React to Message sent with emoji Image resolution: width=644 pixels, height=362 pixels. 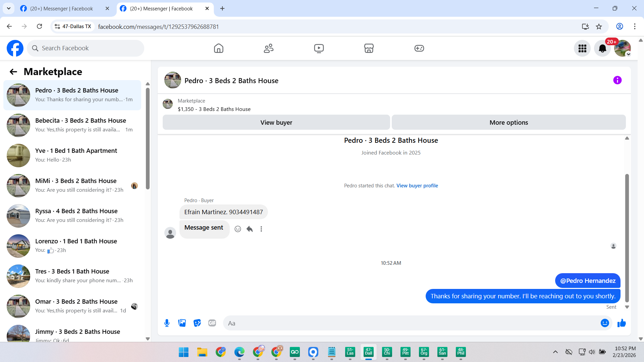tap(238, 229)
